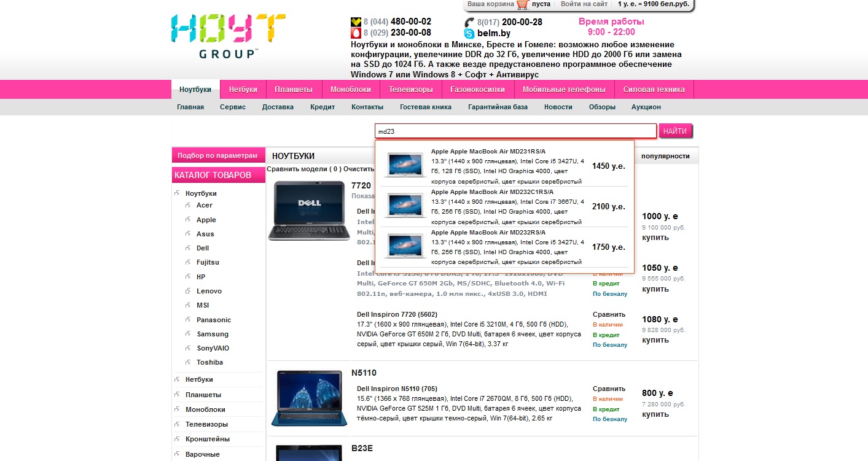Select MacBook Air MD231RS/A suggestion

pyautogui.click(x=505, y=166)
